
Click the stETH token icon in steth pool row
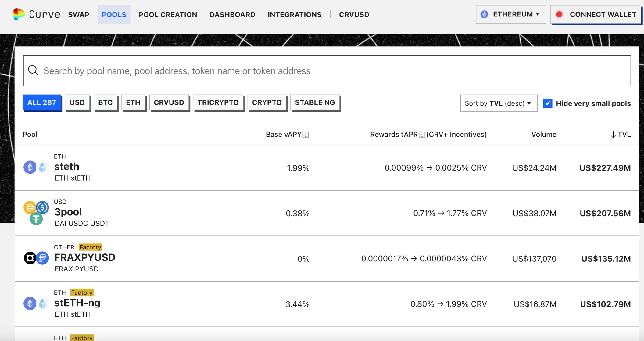pos(42,167)
